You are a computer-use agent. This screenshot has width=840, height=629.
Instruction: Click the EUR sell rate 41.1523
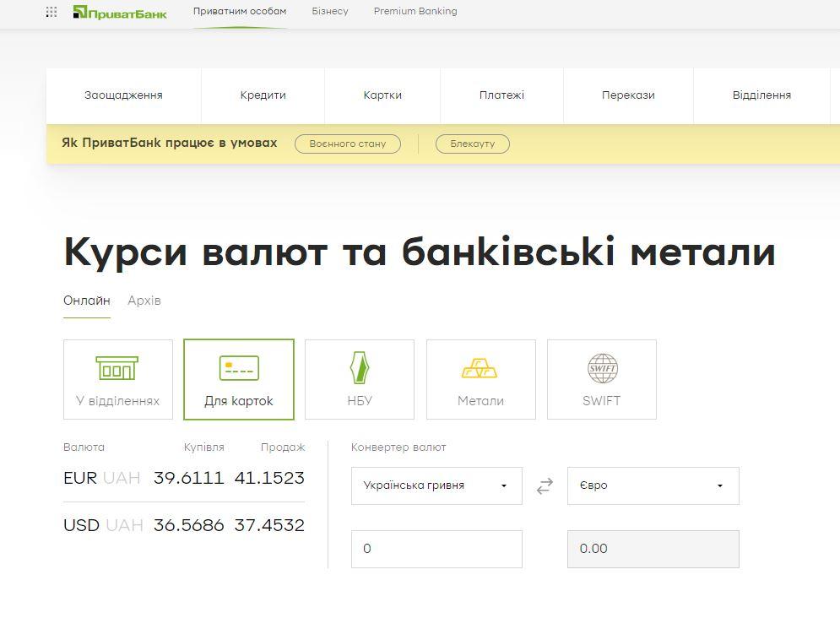(x=269, y=478)
